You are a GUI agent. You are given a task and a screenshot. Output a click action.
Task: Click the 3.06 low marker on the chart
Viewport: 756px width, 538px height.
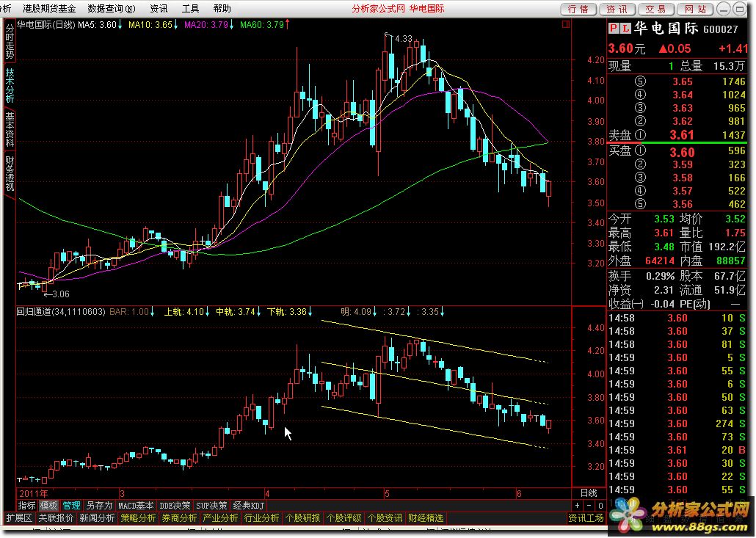(x=60, y=294)
